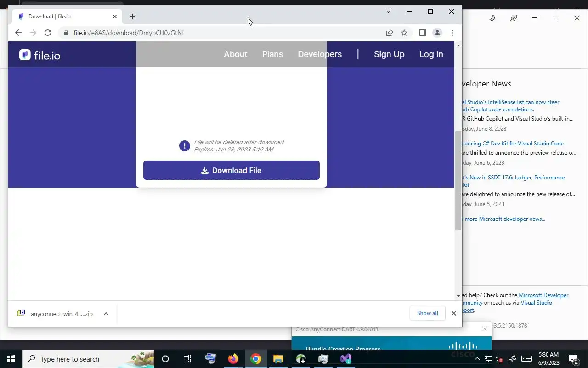Click the taskbar search box
This screenshot has height=368, width=588.
tap(88, 359)
